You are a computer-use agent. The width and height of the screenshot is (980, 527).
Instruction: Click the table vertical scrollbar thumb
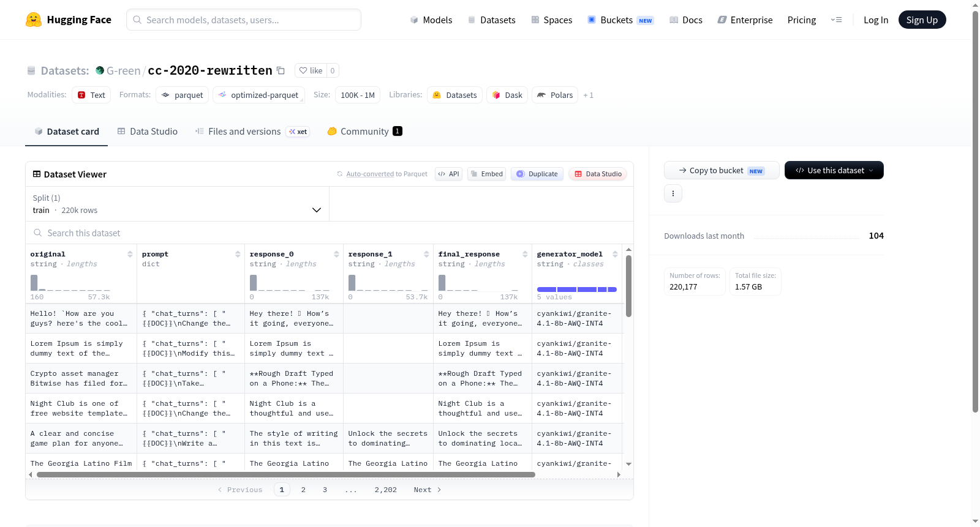[628, 286]
